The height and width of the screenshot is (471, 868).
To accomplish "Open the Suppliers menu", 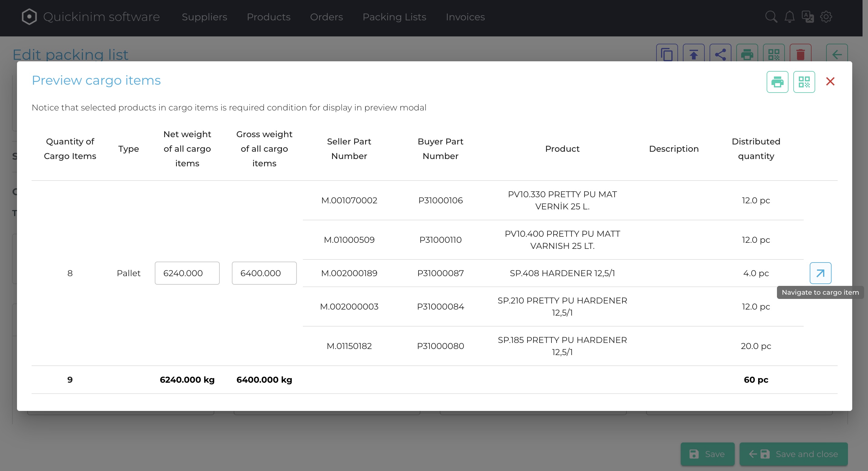I will [x=204, y=17].
